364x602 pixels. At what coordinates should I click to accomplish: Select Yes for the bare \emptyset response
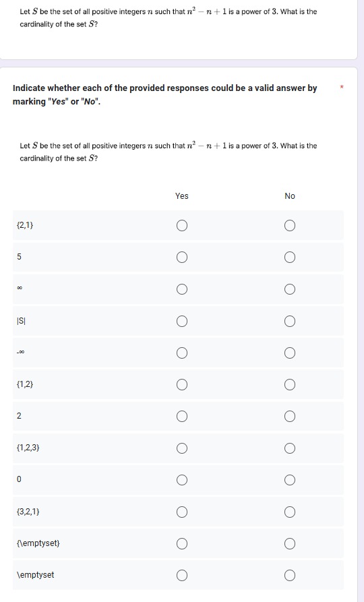tap(182, 576)
